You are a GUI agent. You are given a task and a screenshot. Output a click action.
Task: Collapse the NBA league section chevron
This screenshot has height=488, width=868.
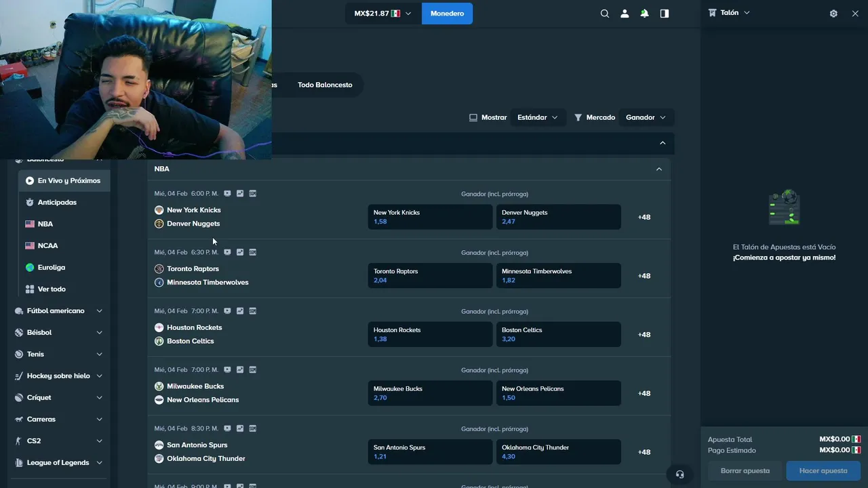tap(659, 169)
